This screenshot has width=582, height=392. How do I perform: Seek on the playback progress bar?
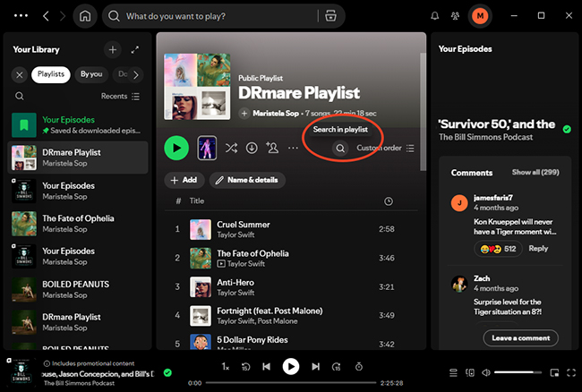(291, 383)
